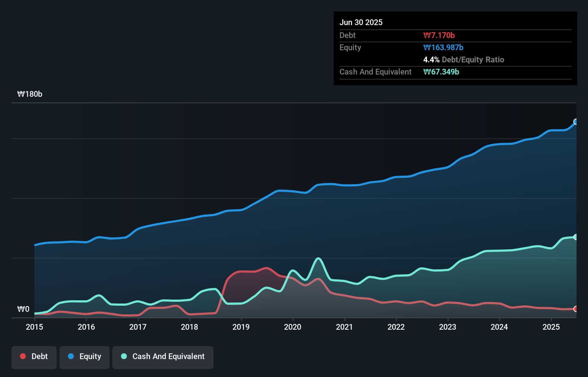Select the 2020 year label on the axis
This screenshot has width=588, height=377.
pyautogui.click(x=293, y=327)
